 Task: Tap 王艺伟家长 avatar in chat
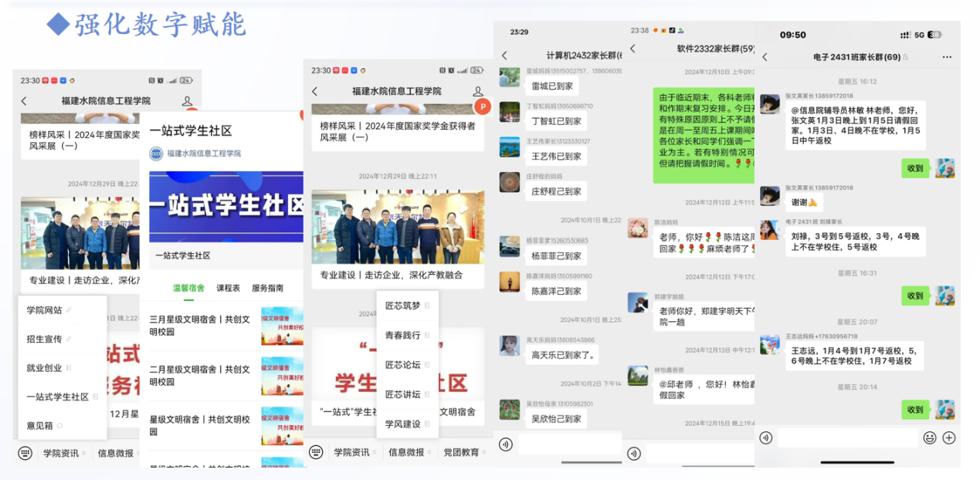(510, 147)
